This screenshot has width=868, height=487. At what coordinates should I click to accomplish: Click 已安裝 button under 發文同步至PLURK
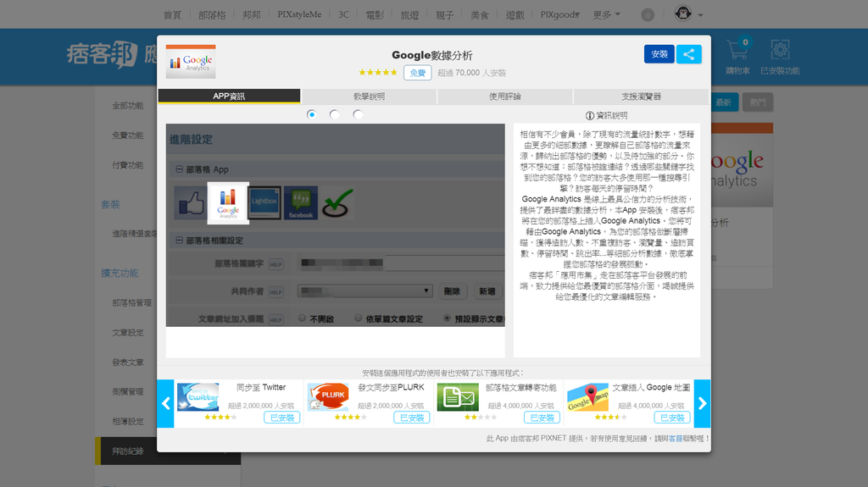pyautogui.click(x=412, y=418)
